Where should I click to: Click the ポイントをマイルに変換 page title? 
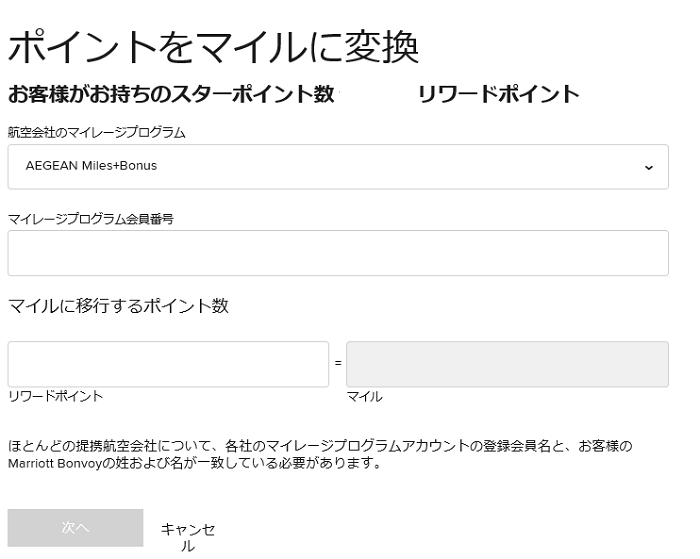point(213,47)
